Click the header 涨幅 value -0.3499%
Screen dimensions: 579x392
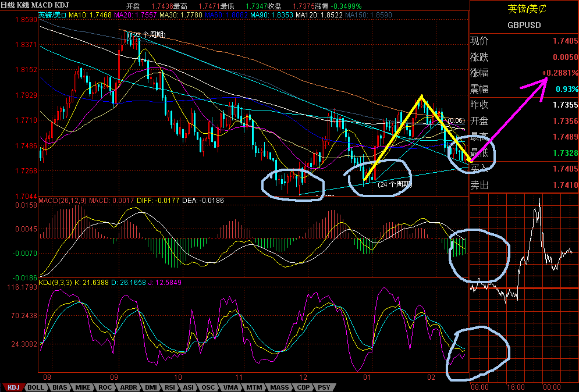(x=345, y=6)
